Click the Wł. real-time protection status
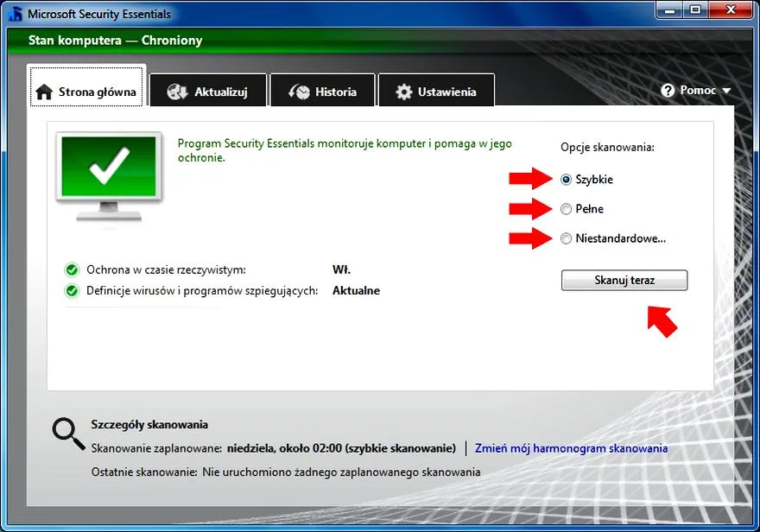This screenshot has height=532, width=760. [341, 269]
